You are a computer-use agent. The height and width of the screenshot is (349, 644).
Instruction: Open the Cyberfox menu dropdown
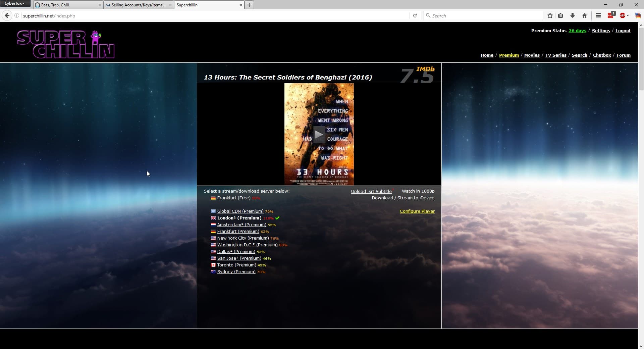tap(15, 3)
